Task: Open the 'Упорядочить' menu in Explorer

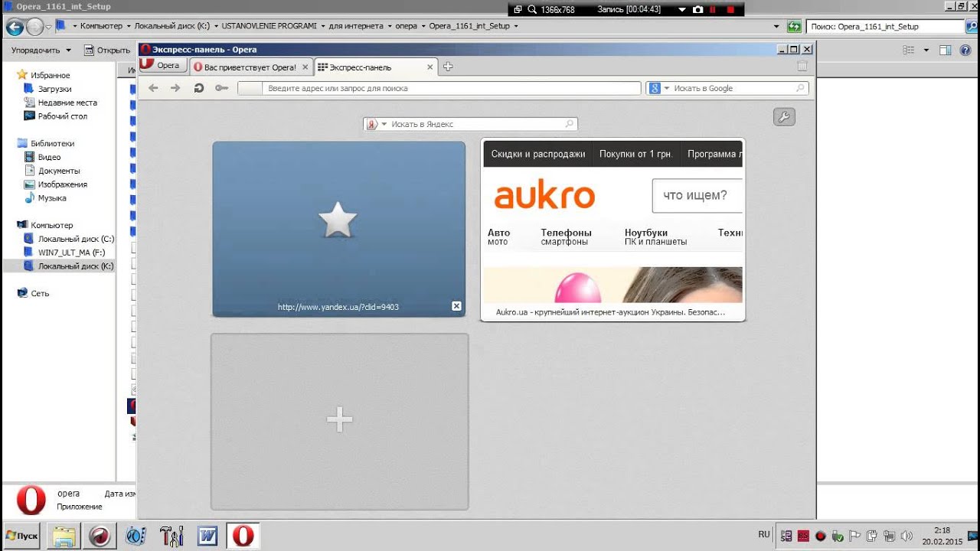Action: pyautogui.click(x=41, y=51)
